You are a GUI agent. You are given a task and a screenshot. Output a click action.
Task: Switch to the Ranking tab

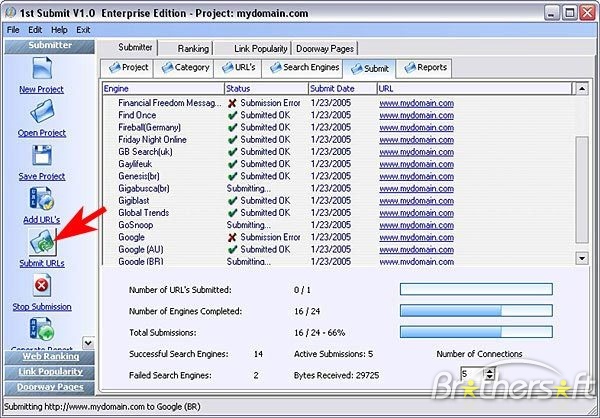(x=187, y=49)
